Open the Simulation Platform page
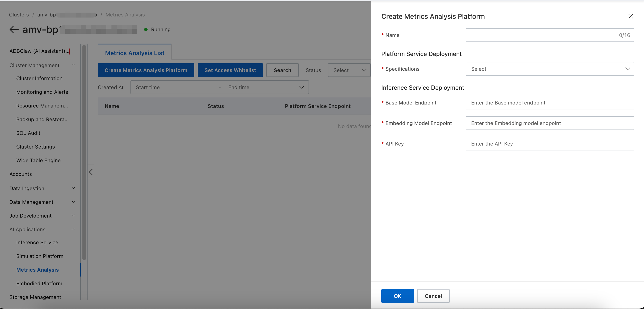Screen dimensions: 644x309 (x=40, y=256)
